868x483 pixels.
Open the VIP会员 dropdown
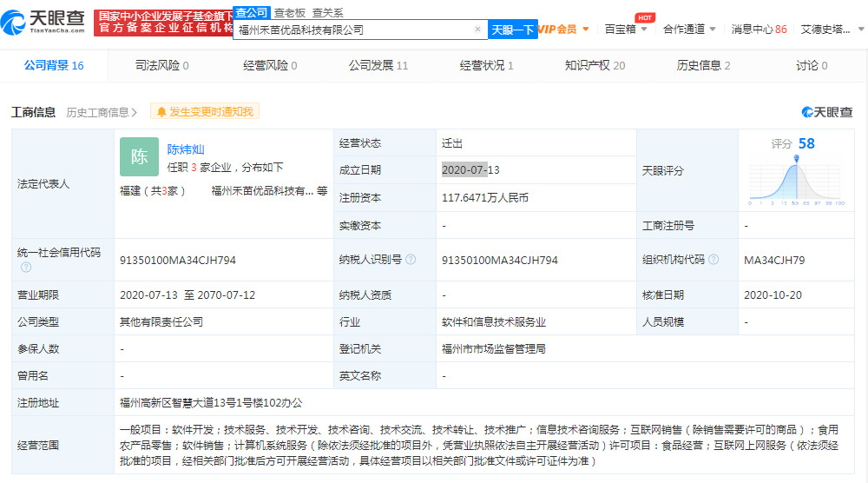tap(563, 30)
